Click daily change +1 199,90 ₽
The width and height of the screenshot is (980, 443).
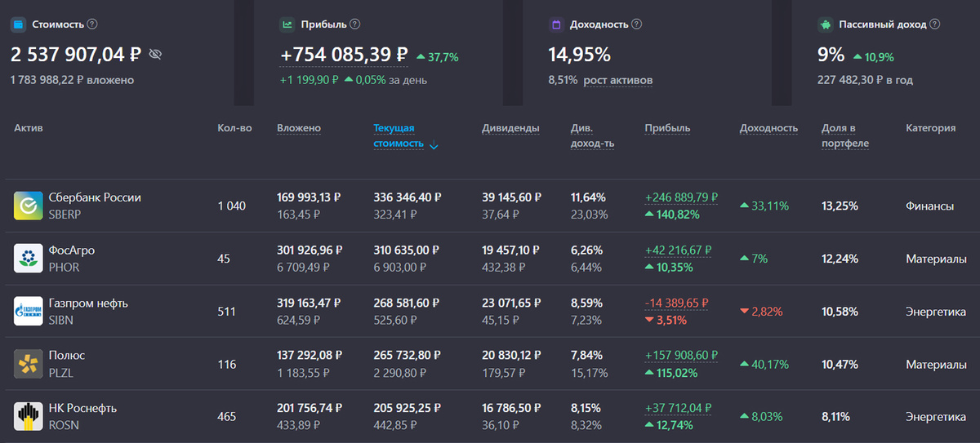[x=309, y=80]
